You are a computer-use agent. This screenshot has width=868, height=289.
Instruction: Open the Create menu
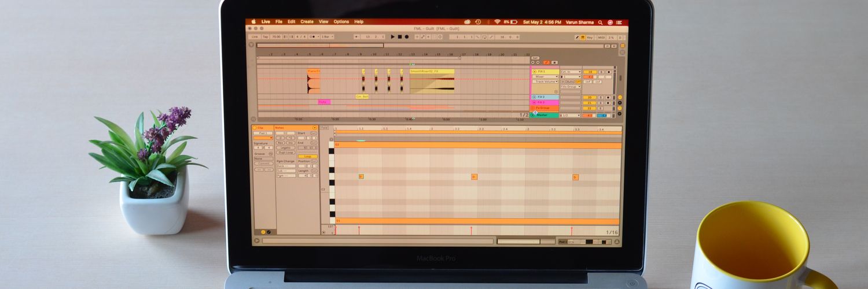point(307,21)
